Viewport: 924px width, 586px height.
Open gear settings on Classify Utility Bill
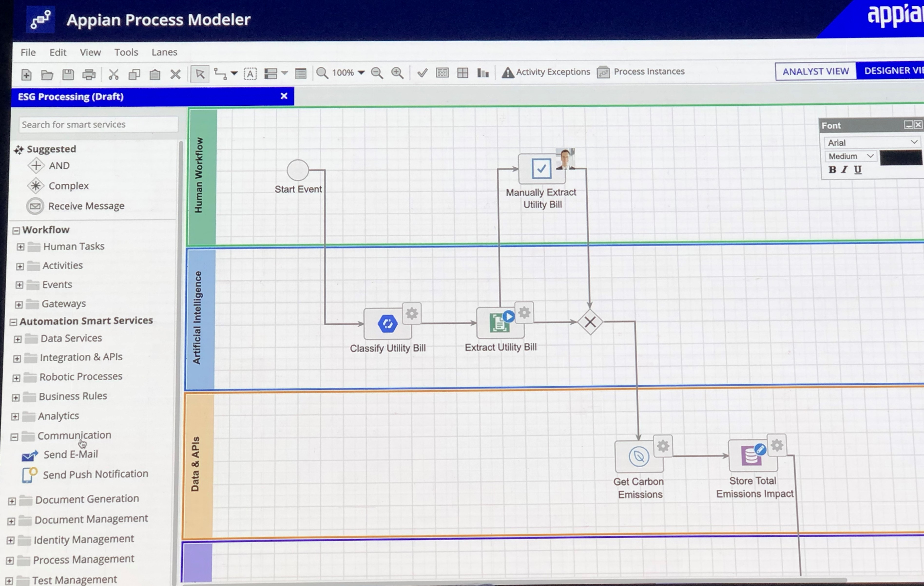tap(412, 314)
